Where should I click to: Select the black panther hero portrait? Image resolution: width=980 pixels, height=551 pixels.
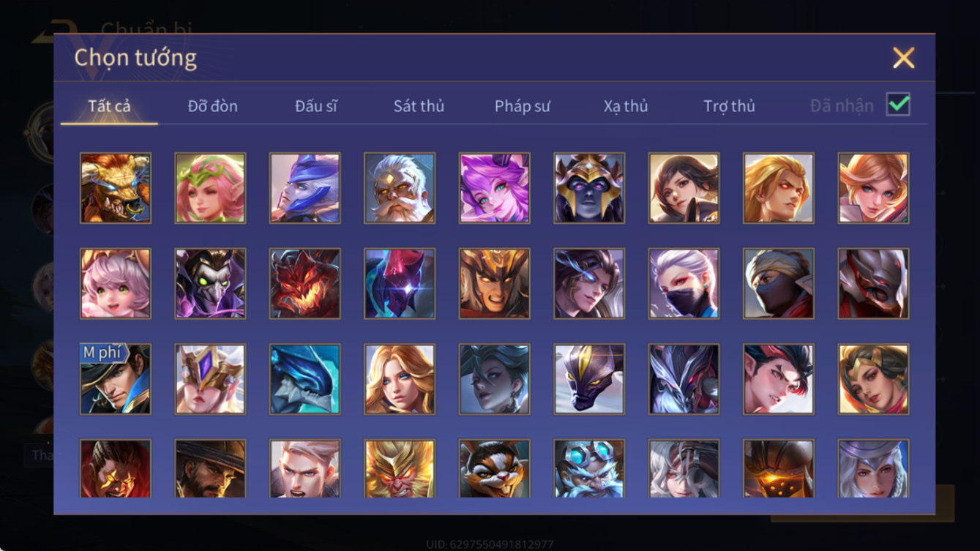coord(589,379)
